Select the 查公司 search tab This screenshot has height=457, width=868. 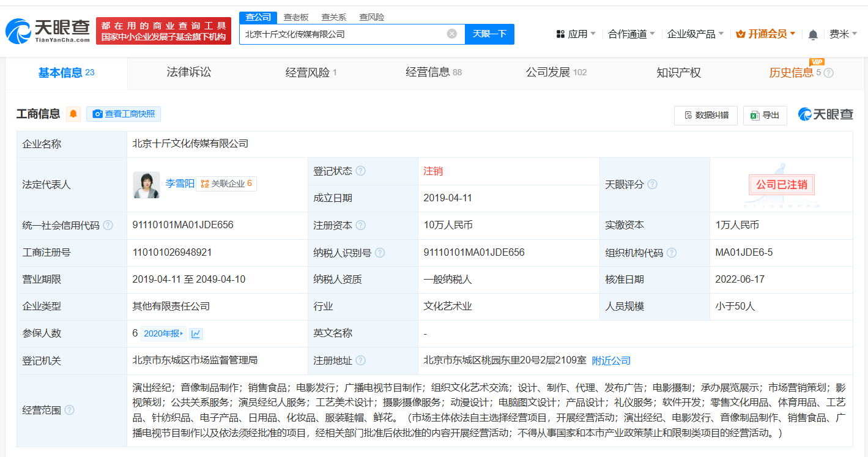pyautogui.click(x=258, y=17)
